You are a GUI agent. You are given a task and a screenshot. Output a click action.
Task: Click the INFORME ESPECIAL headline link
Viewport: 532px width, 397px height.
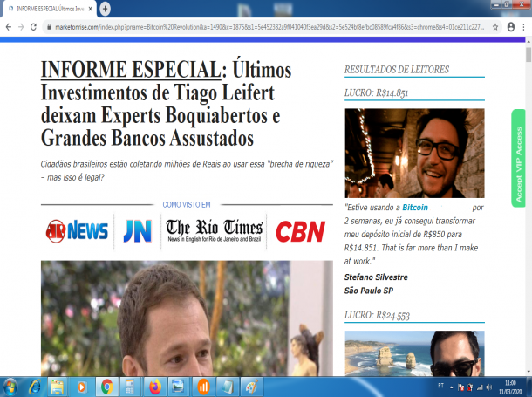click(x=131, y=70)
